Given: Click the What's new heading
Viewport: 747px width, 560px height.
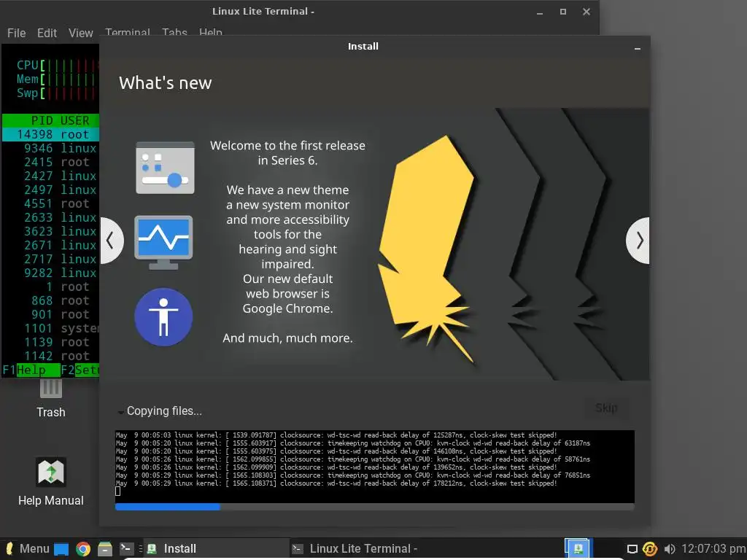Looking at the screenshot, I should 166,83.
